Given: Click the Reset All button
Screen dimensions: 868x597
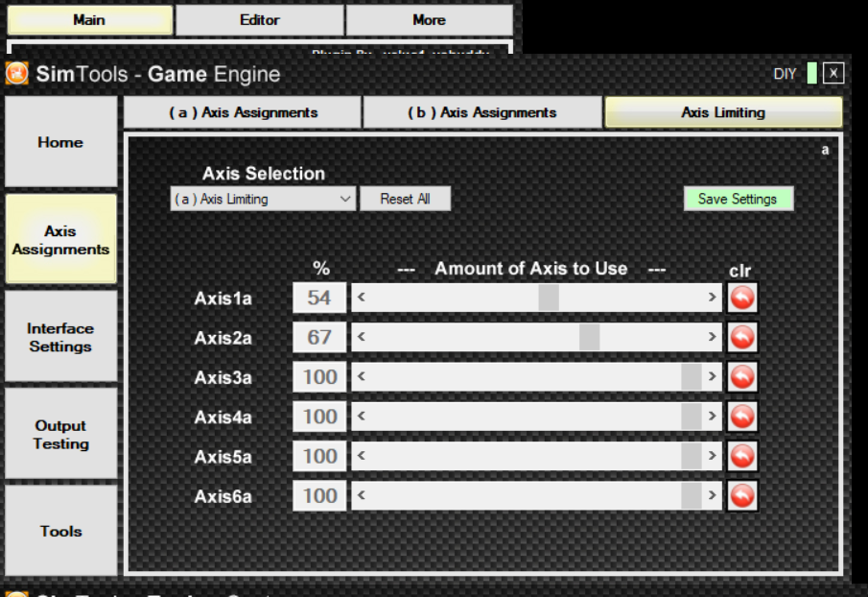Looking at the screenshot, I should click(405, 199).
